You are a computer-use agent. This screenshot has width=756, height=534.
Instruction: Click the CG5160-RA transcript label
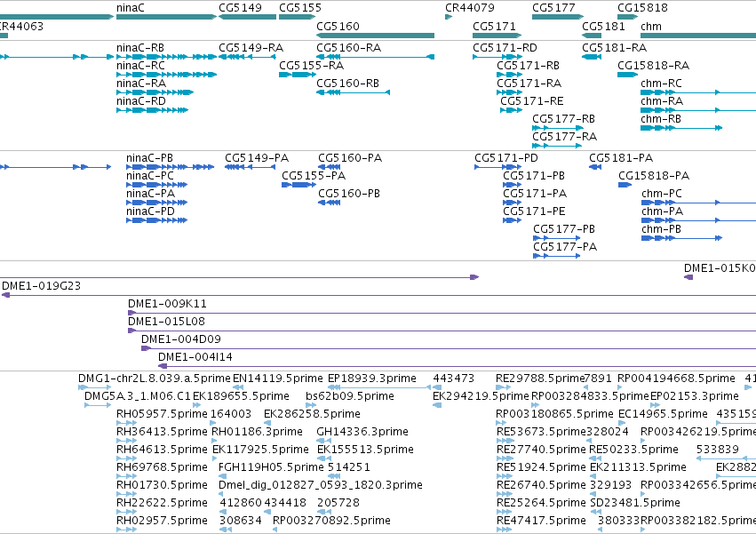pos(348,48)
